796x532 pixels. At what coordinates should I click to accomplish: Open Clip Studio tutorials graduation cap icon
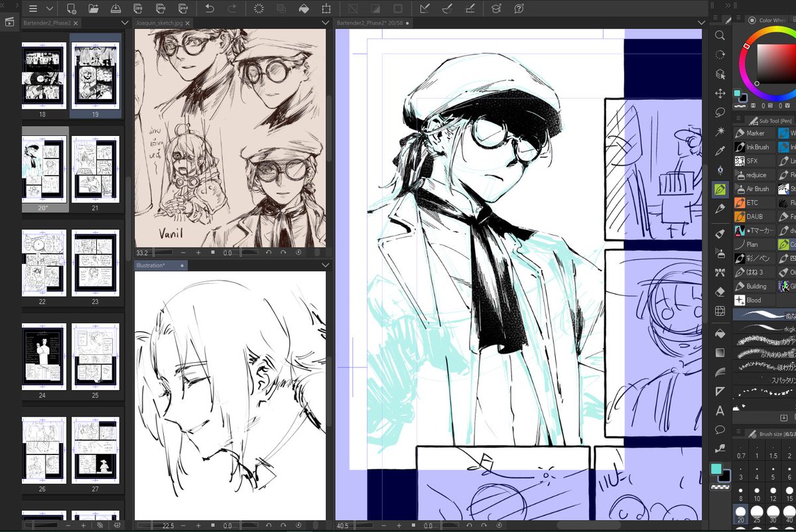(x=496, y=9)
